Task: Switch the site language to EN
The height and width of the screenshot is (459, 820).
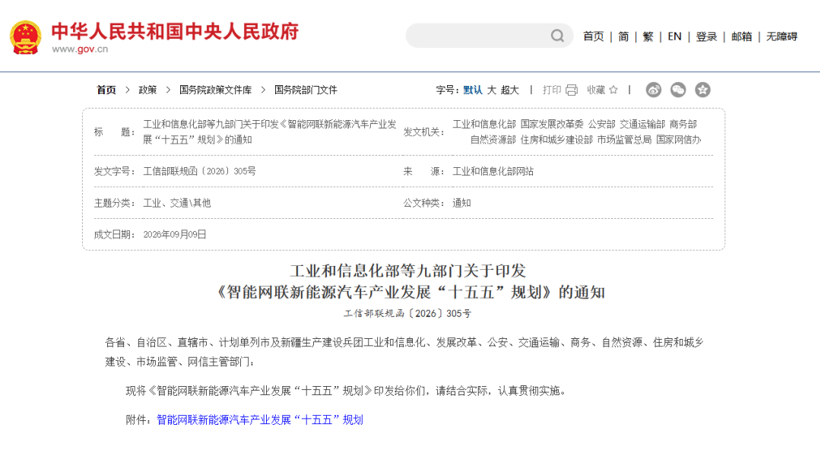Action: (675, 36)
